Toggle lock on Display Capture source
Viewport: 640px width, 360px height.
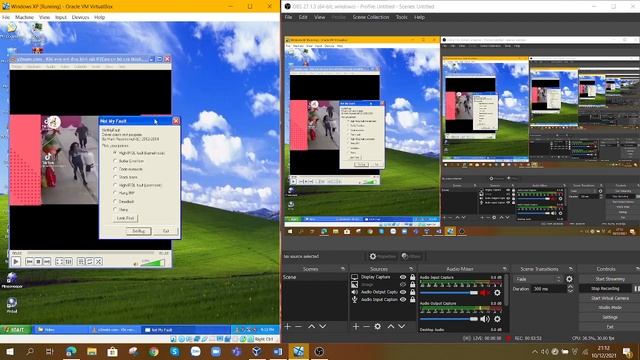tap(412, 277)
